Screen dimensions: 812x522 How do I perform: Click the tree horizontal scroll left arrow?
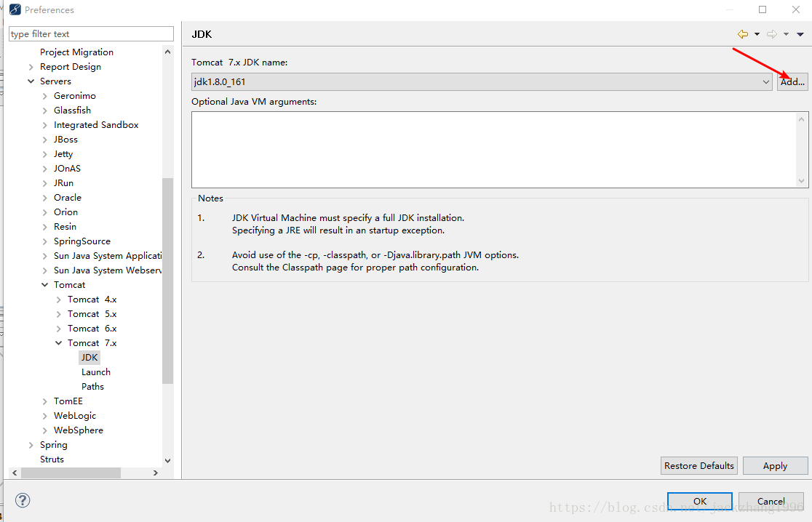tap(15, 473)
